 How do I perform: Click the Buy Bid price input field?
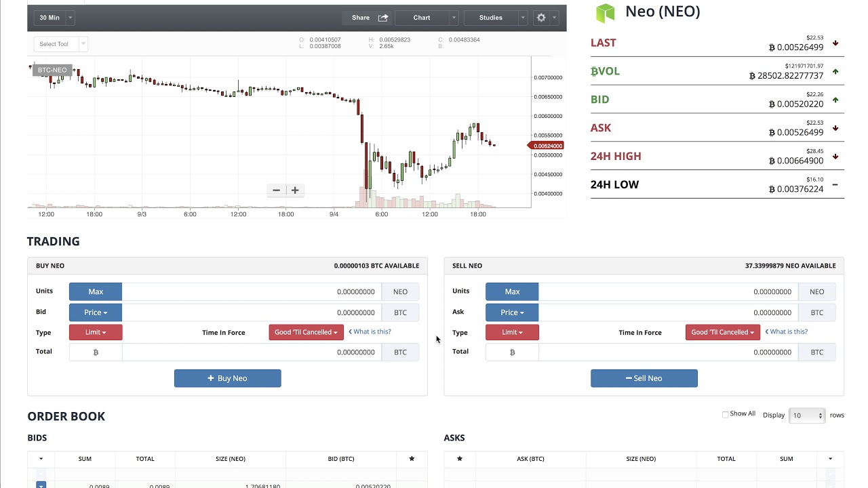tap(252, 312)
